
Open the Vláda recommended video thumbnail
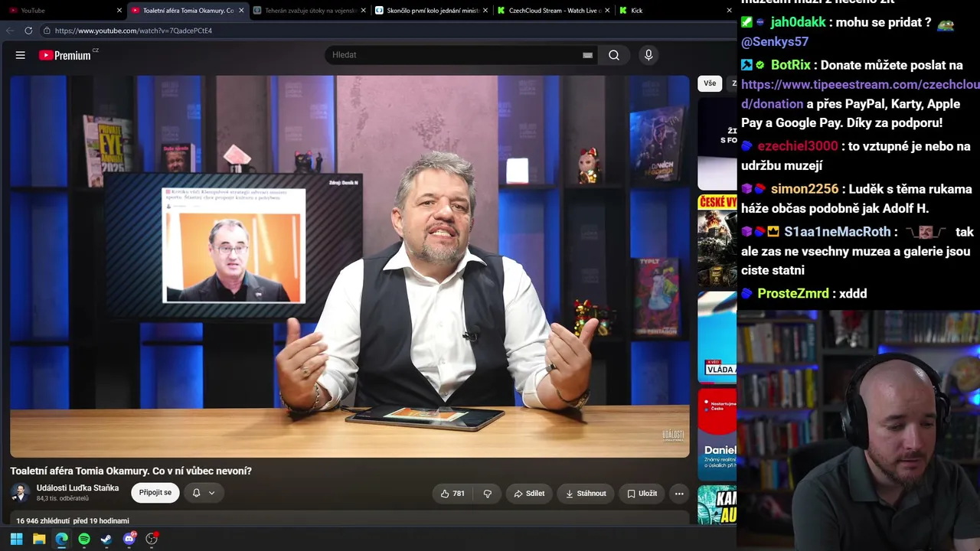[x=717, y=337]
